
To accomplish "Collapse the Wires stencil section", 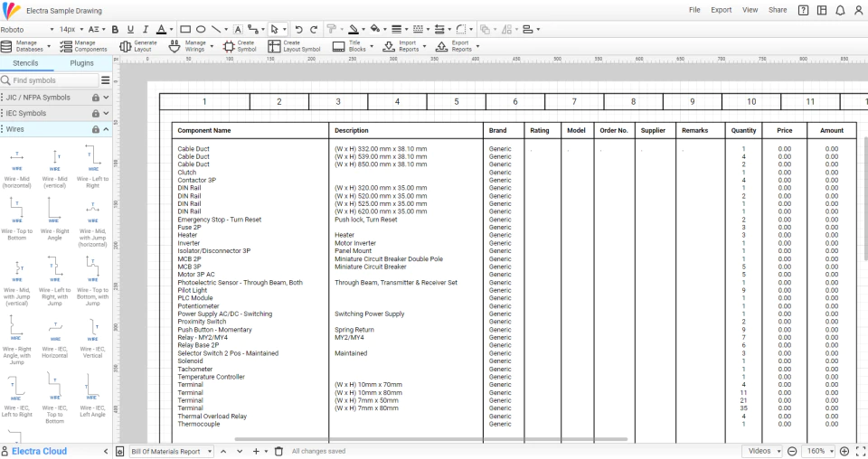I will click(106, 129).
